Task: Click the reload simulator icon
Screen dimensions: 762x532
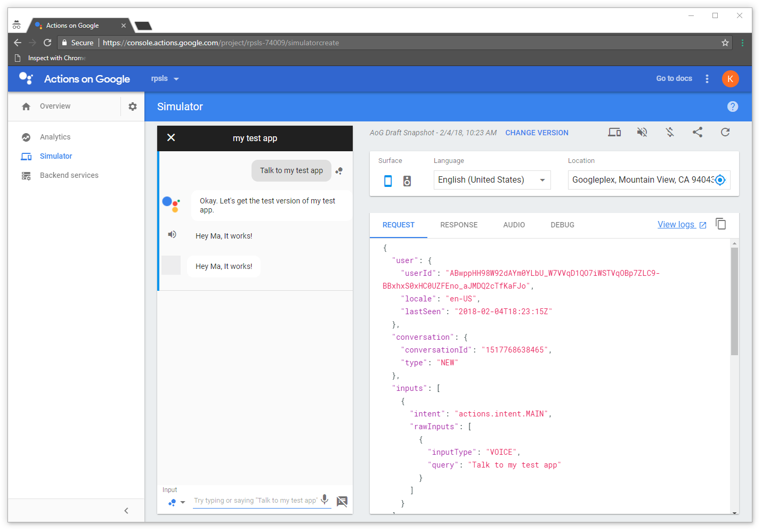Action: coord(725,132)
